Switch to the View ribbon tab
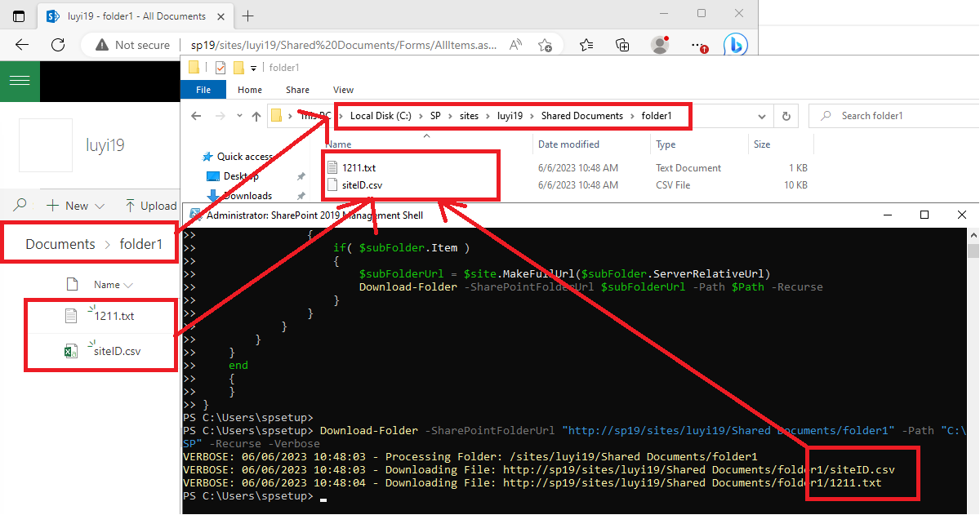 [343, 90]
